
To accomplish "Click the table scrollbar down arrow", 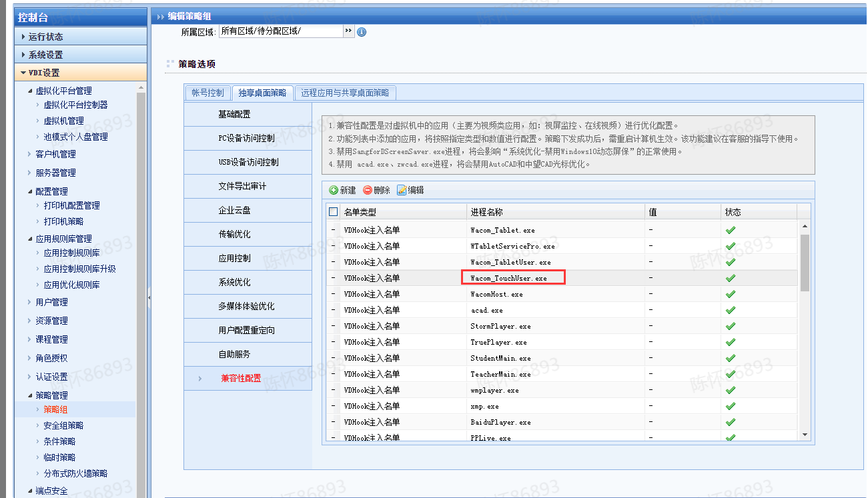I will (x=805, y=435).
